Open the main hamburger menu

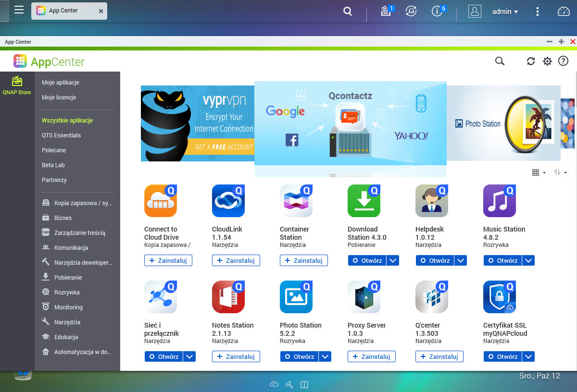point(19,10)
